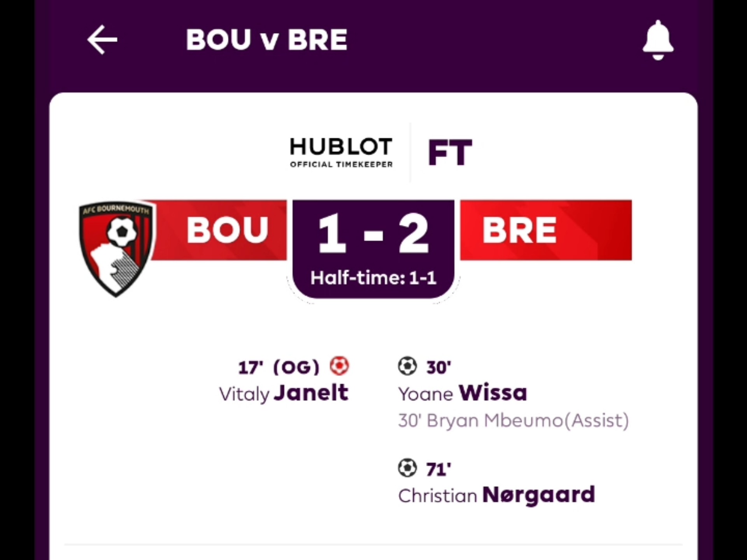
Task: Tap the goal icon at 30'
Action: 407,366
